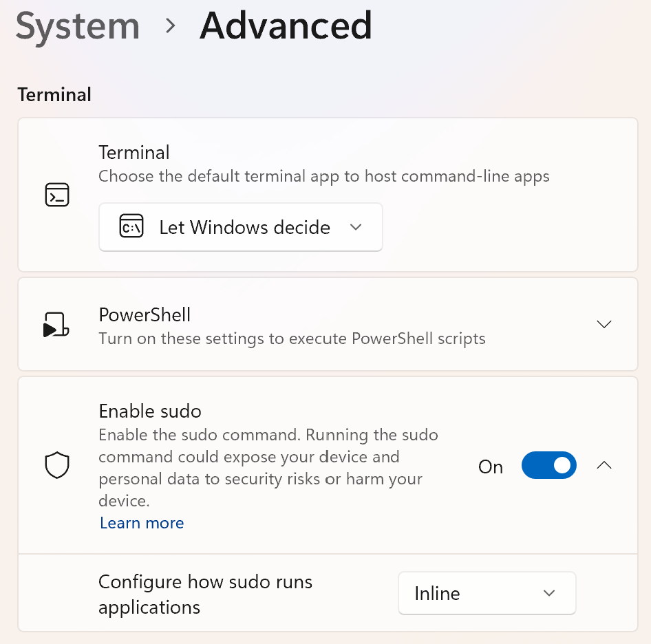Image resolution: width=651 pixels, height=644 pixels.
Task: Click the arrow in Let Windows decide box
Action: coord(356,227)
